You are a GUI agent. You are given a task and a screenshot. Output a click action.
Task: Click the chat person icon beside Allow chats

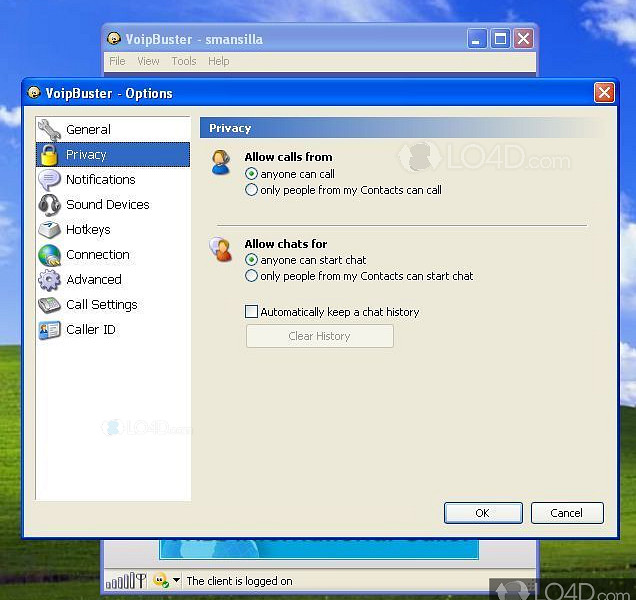point(221,249)
